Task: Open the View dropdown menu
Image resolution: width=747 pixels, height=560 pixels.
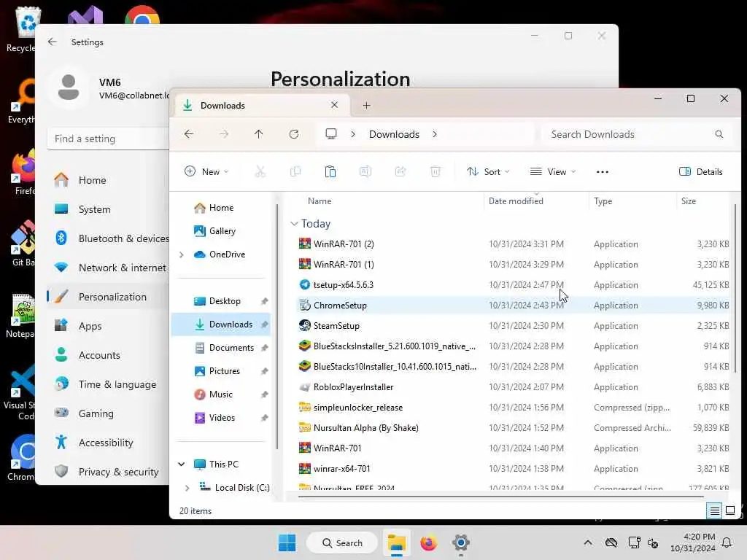Action: tap(553, 172)
